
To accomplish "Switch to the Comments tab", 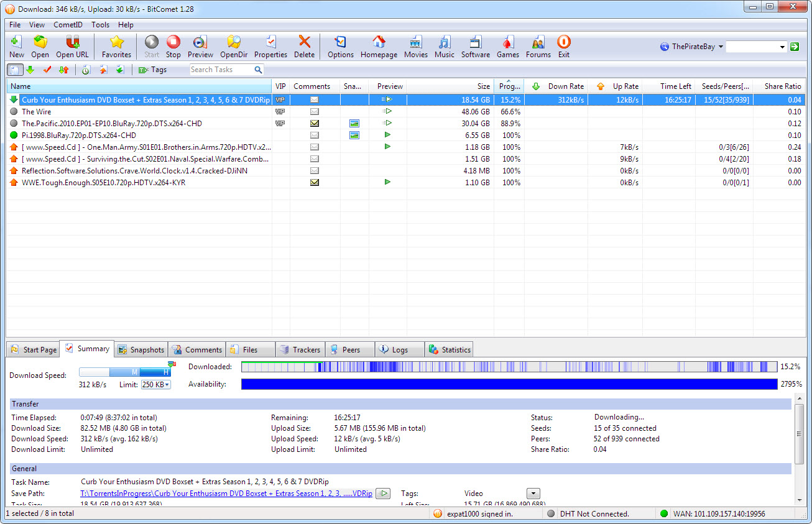I will tap(196, 350).
